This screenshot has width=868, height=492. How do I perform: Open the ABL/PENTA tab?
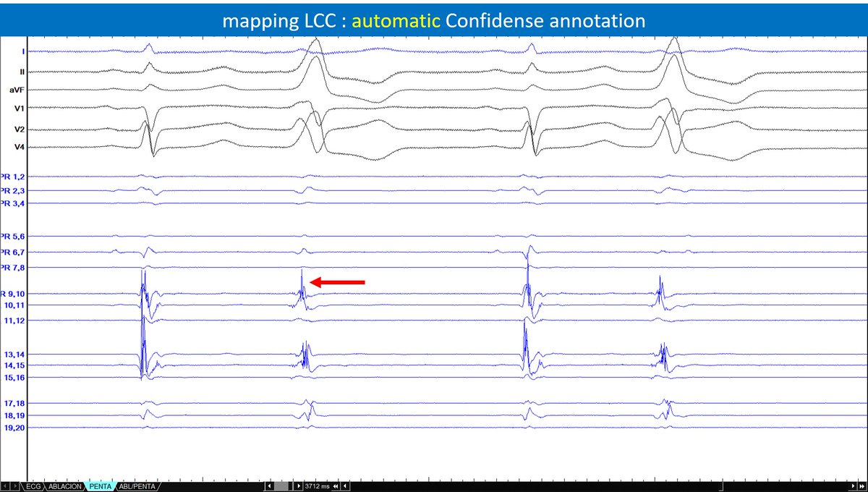click(x=137, y=486)
